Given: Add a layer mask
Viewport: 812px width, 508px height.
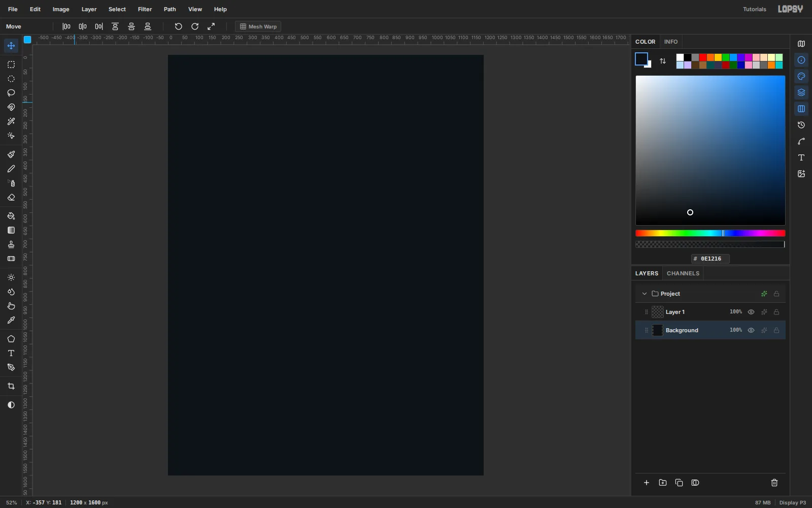Looking at the screenshot, I should [x=695, y=483].
